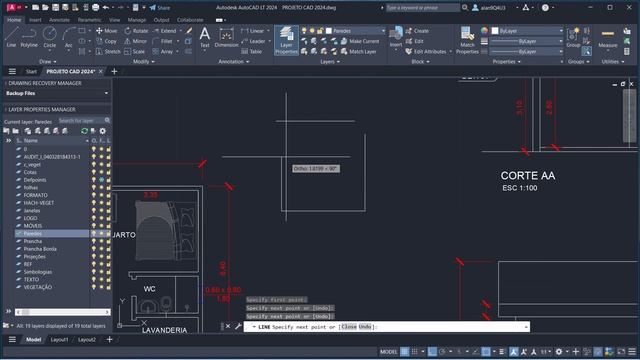Open the Annotate ribbon tab
The image size is (640, 360).
point(59,20)
